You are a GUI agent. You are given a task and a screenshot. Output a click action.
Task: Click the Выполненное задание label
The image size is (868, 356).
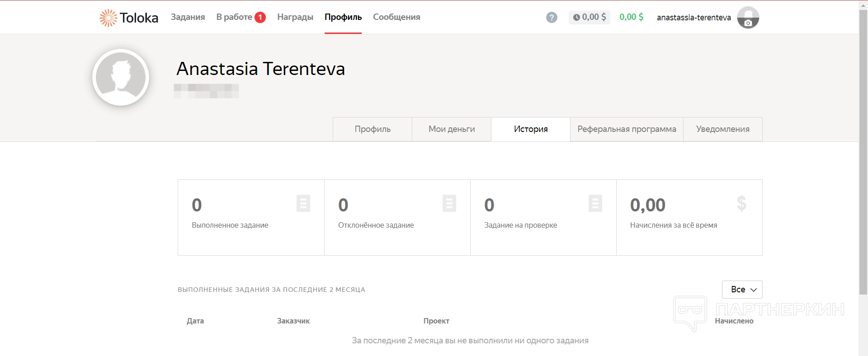click(x=230, y=225)
